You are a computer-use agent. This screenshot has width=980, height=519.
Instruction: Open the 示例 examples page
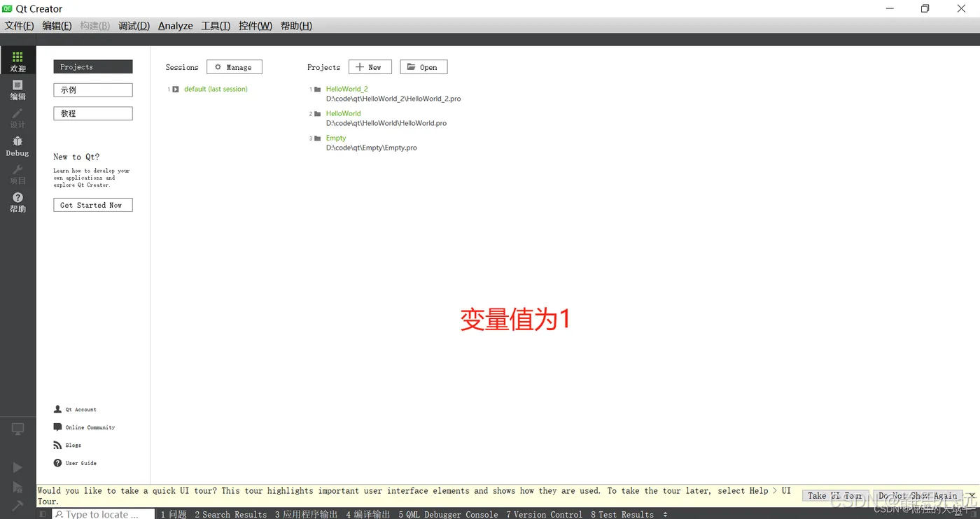(x=93, y=90)
